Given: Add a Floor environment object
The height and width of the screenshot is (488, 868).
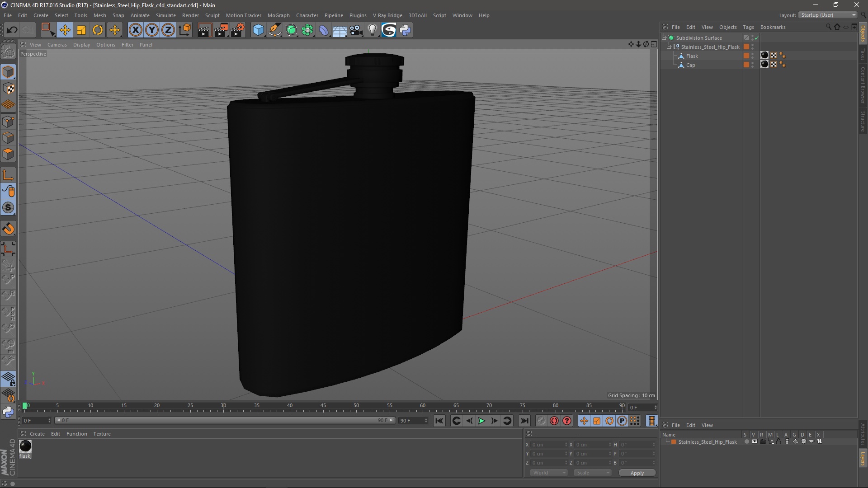Looking at the screenshot, I should click(340, 30).
